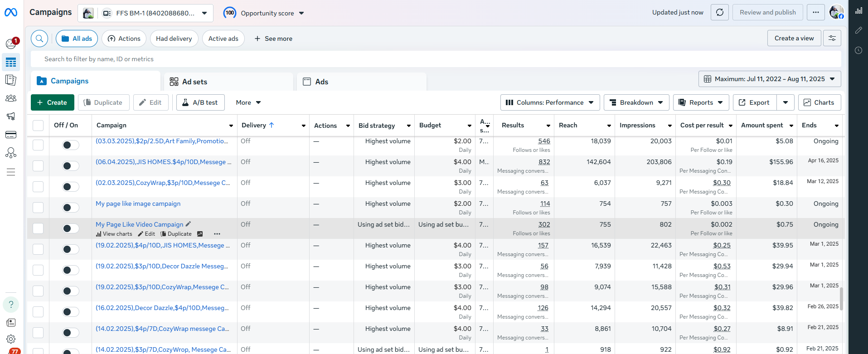Click the refresh icon beside Updated just now
Screen dimensions: 868x354
[719, 13]
